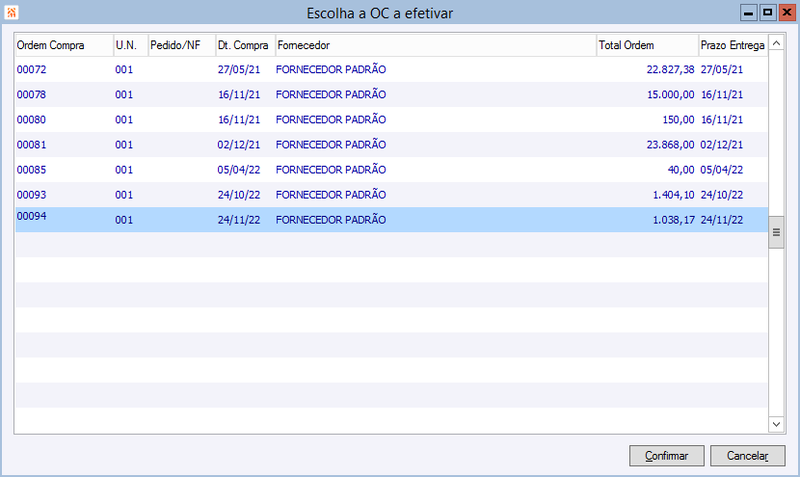Click total 1.404,10
The height and width of the screenshot is (477, 800).
coord(673,194)
